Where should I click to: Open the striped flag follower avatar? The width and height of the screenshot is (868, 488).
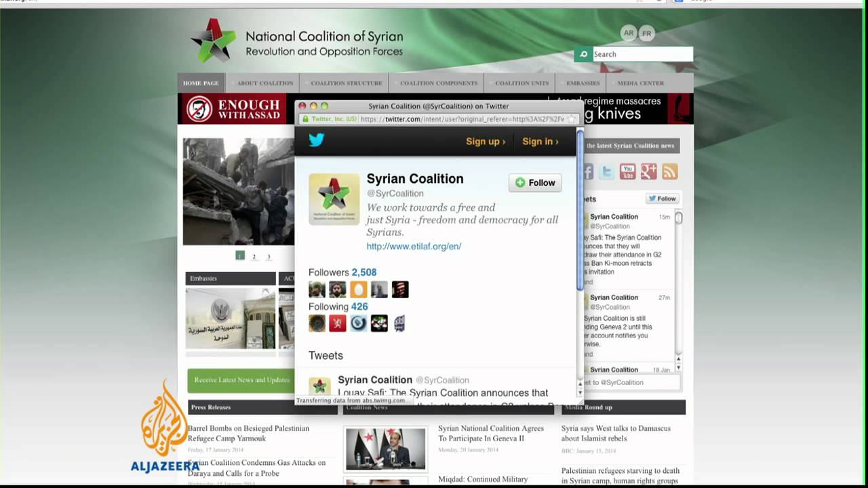[400, 289]
